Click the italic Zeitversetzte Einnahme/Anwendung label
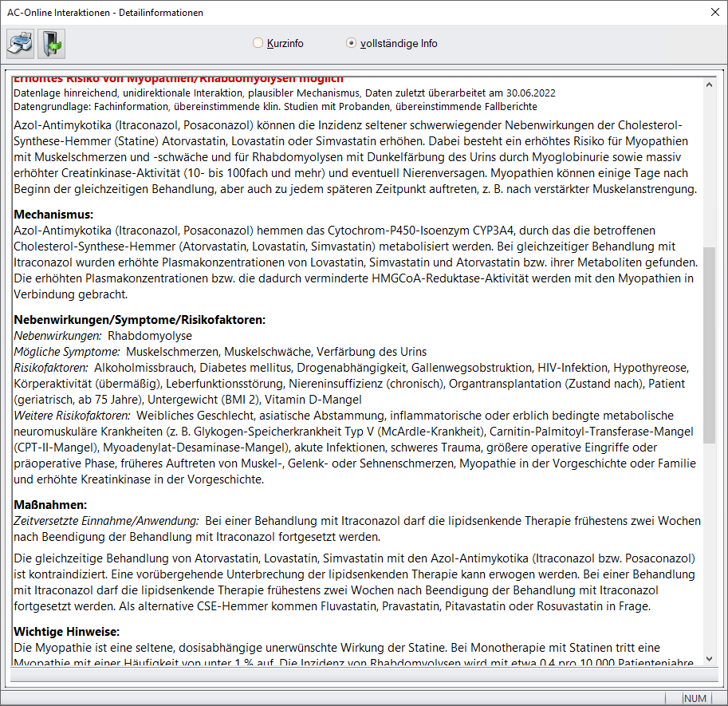The height and width of the screenshot is (706, 728). tap(107, 521)
